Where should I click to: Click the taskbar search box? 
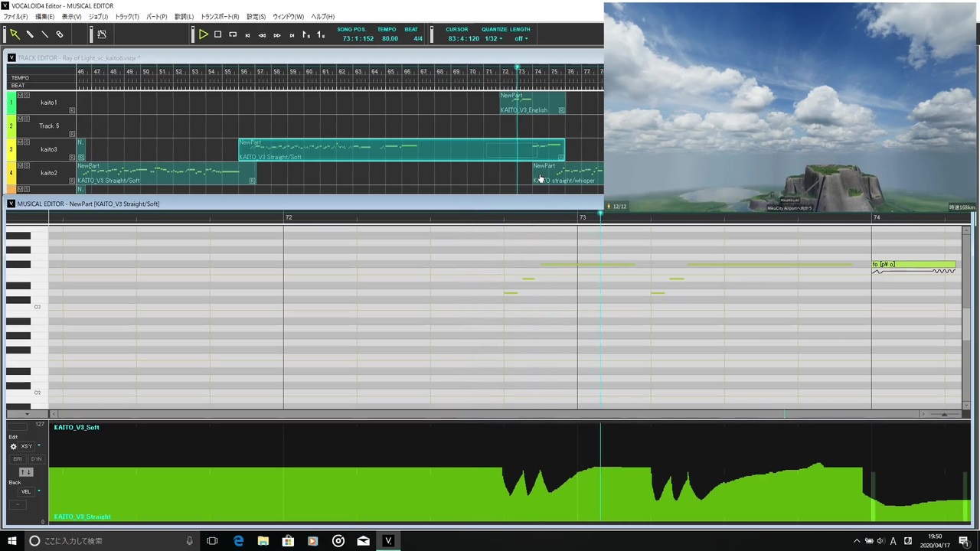[x=111, y=541]
